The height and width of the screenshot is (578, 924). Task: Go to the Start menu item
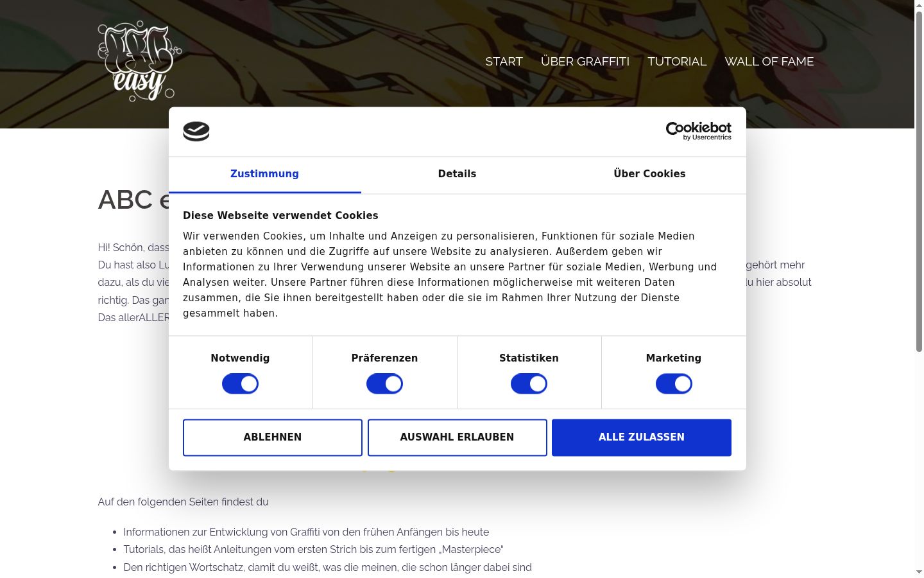click(504, 62)
